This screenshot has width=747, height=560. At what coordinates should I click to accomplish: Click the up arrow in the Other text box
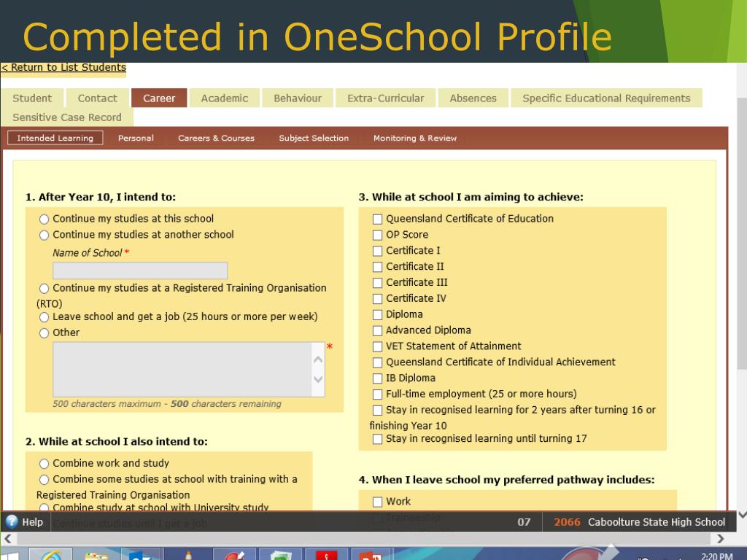(318, 359)
